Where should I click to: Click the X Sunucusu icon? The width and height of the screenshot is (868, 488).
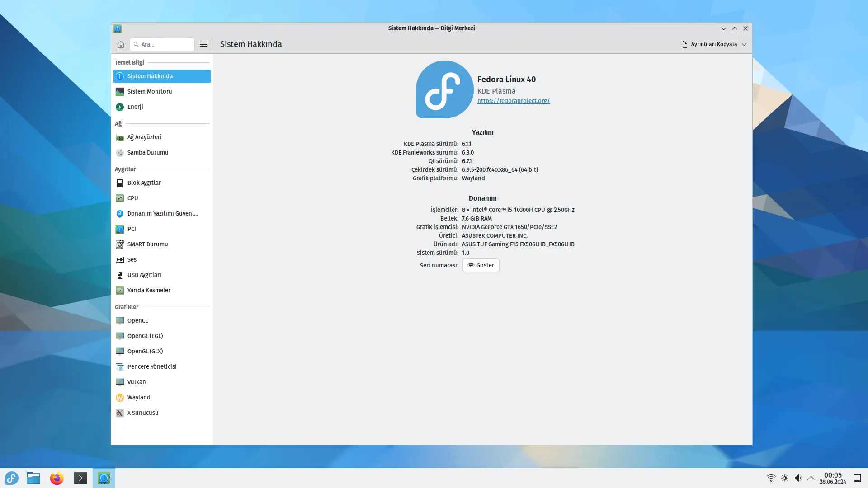point(120,413)
